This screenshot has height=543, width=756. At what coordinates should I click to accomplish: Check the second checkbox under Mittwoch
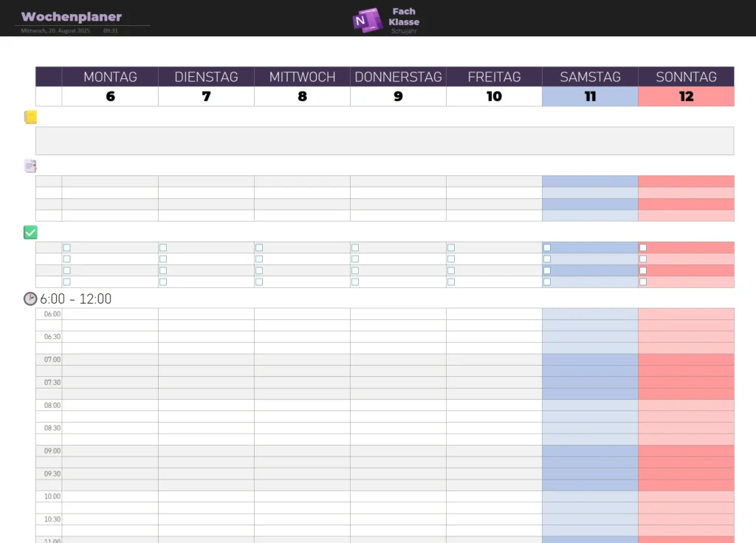pyautogui.click(x=259, y=259)
